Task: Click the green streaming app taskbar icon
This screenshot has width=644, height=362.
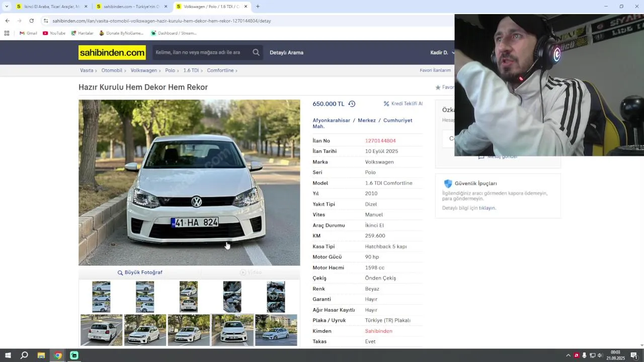Action: pos(74,355)
